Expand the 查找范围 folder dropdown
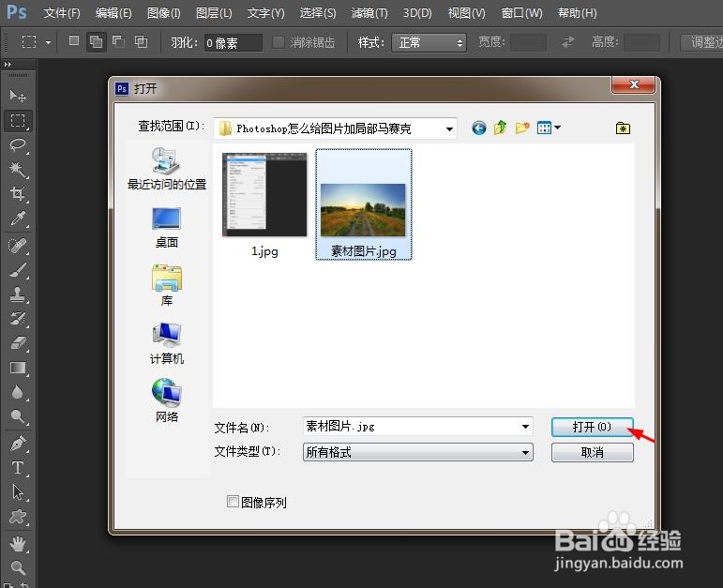Screen dimensions: 723x588 [448, 128]
